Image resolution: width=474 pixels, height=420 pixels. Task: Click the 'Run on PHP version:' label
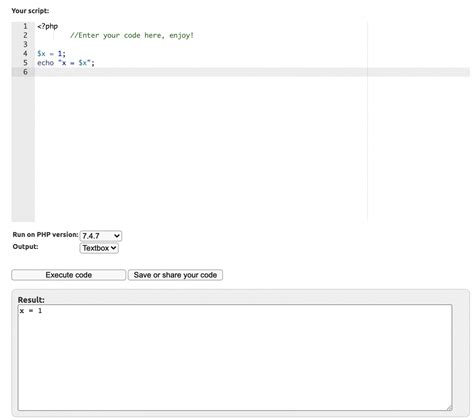(45, 235)
